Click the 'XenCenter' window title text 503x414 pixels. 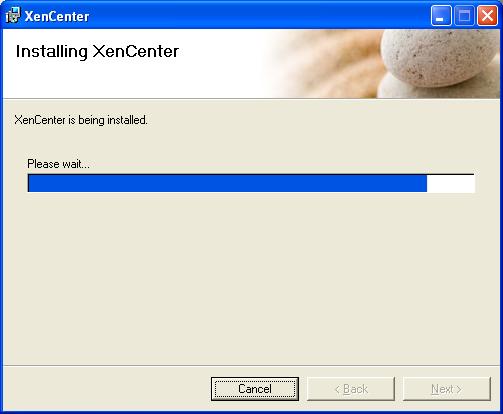57,16
